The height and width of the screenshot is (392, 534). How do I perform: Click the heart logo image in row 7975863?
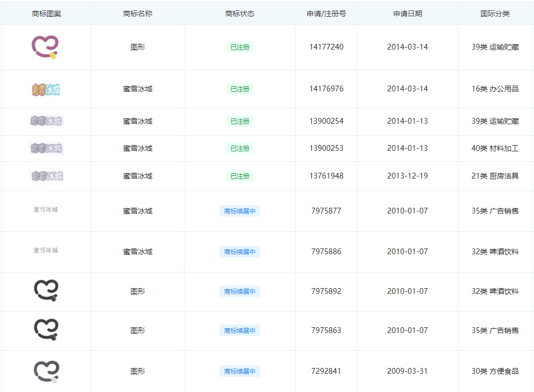pyautogui.click(x=46, y=330)
